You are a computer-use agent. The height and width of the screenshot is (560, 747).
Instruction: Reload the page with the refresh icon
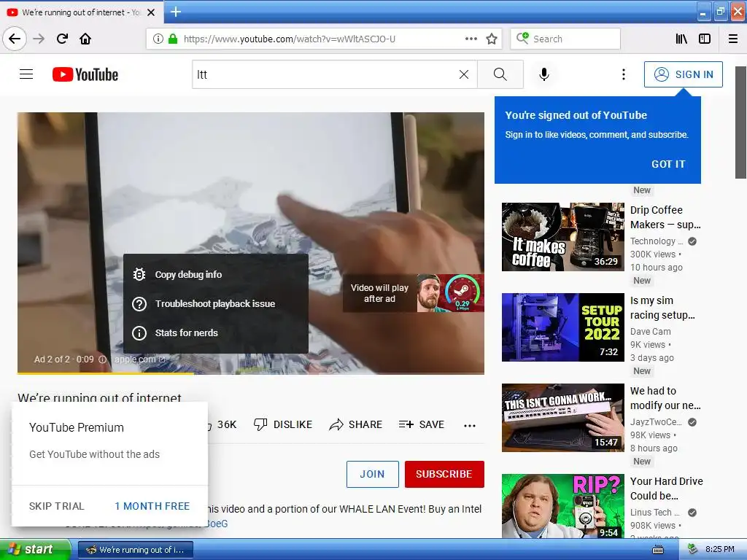[x=62, y=39]
